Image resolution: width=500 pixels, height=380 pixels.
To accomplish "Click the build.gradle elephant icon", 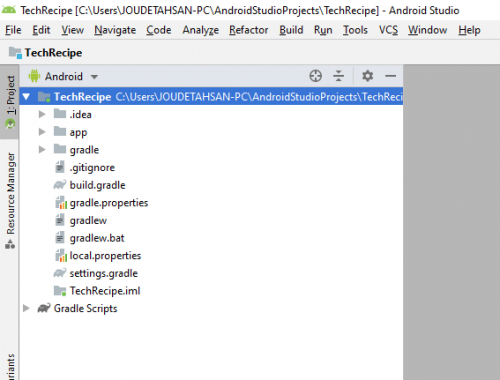I will click(x=60, y=185).
